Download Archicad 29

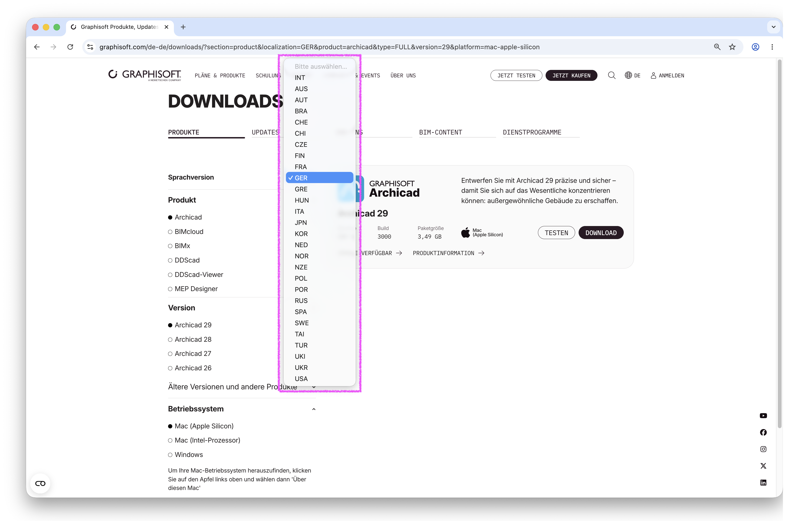(x=601, y=233)
